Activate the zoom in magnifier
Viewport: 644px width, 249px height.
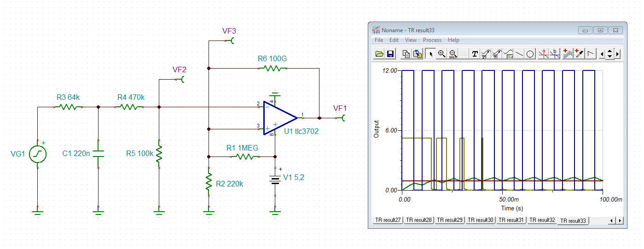(x=441, y=54)
